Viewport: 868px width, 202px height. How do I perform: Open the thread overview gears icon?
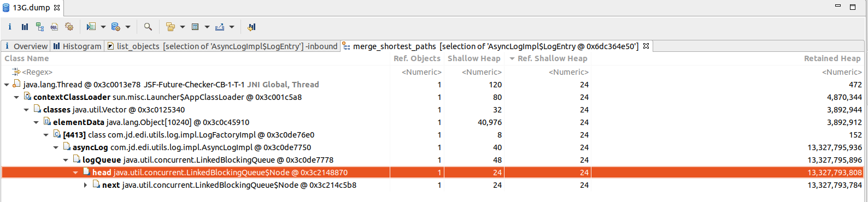pos(69,26)
